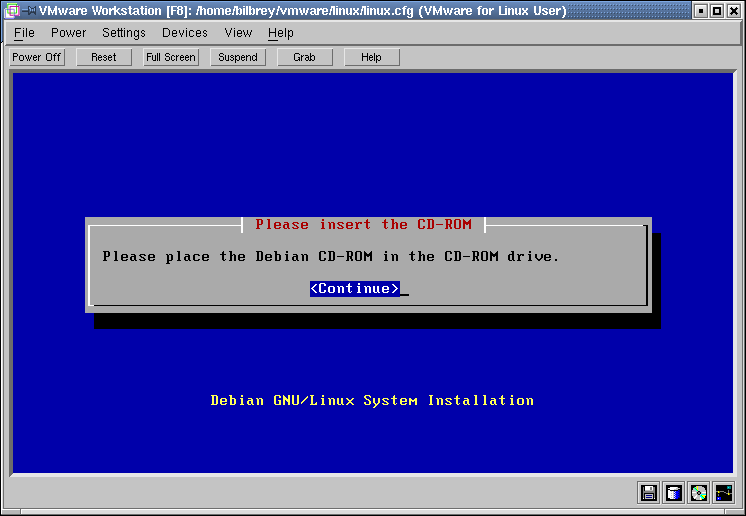Screen dimensions: 746x516
Task: Click the hard disk device icon
Action: 674,492
